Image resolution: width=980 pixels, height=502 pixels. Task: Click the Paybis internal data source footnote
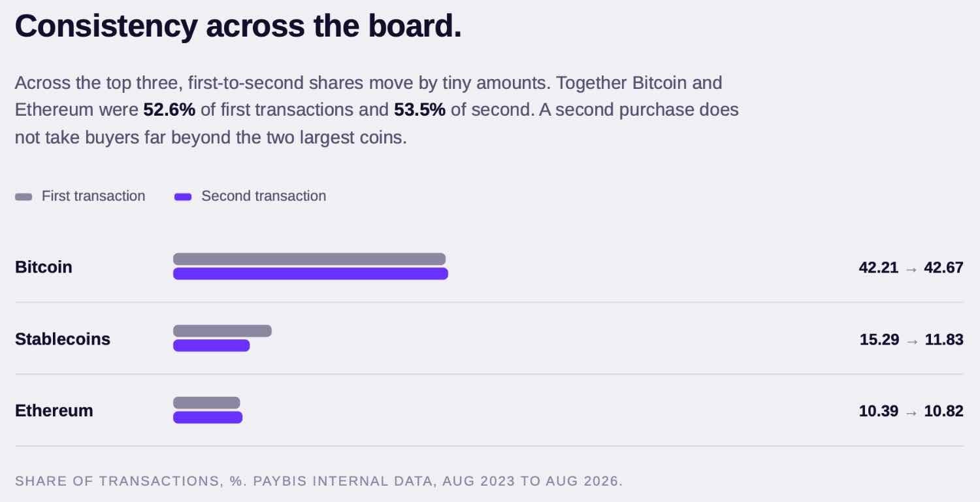pyautogui.click(x=319, y=482)
